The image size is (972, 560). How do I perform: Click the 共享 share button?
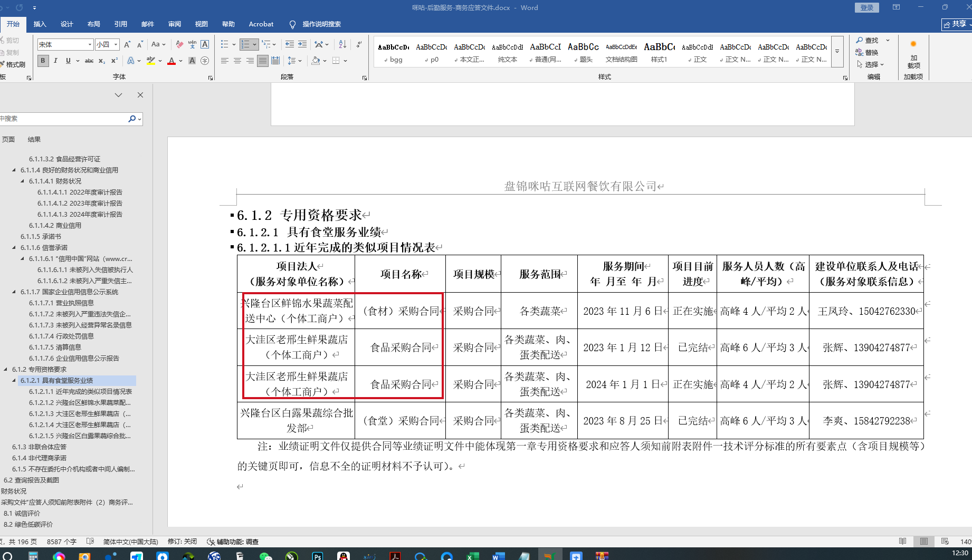tap(957, 24)
